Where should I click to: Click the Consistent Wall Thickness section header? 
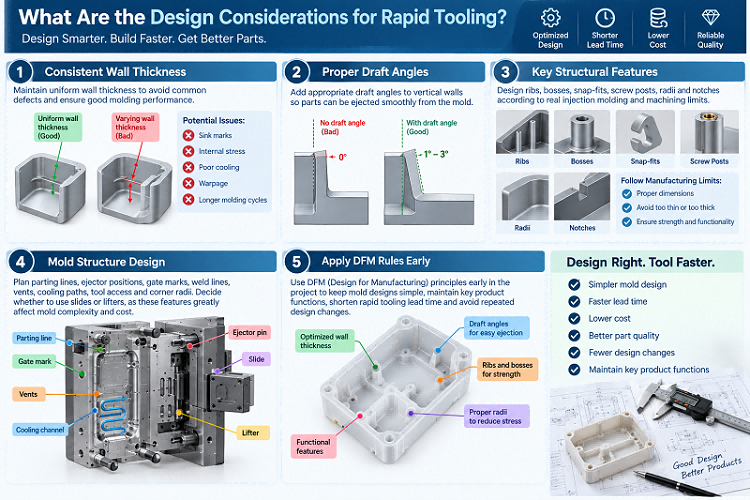tap(142, 72)
